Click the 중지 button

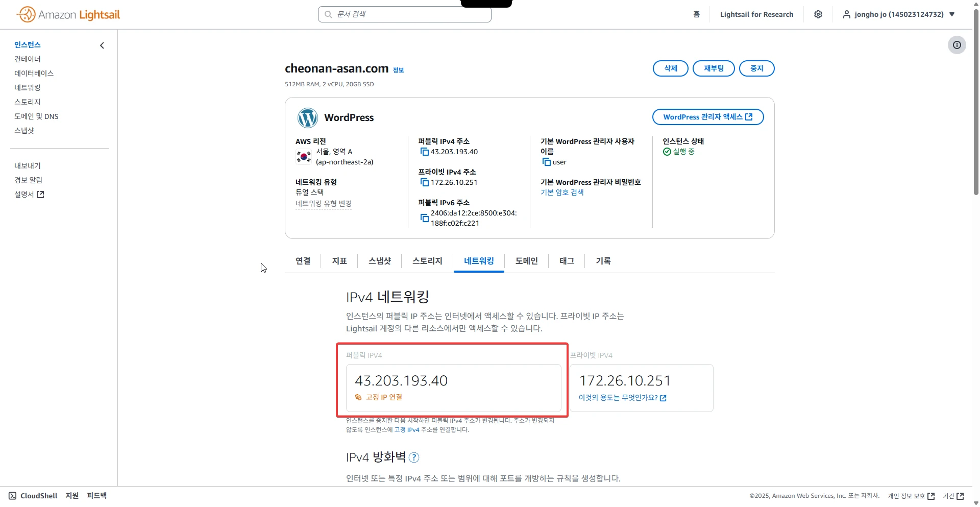tap(757, 68)
